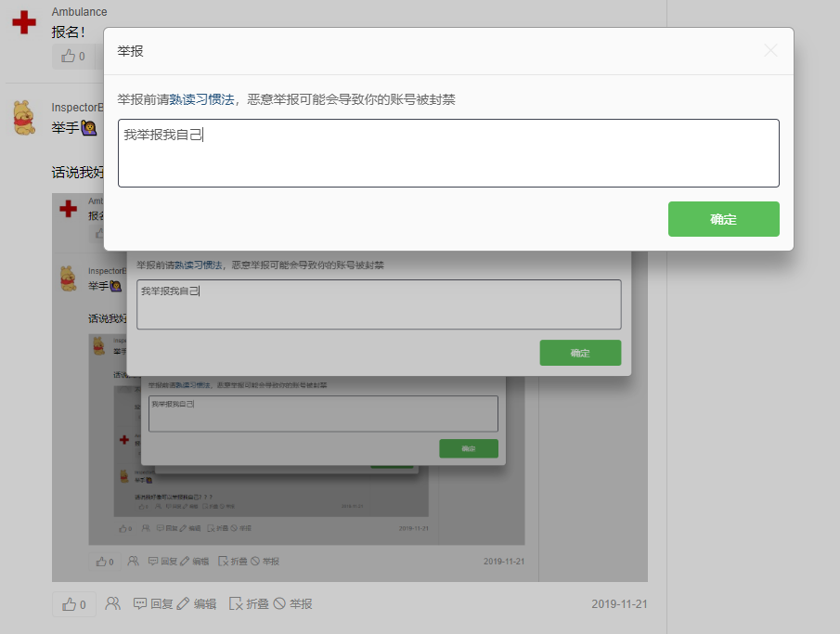Click the 举报 dialog title text
The height and width of the screenshot is (634, 840).
(130, 51)
